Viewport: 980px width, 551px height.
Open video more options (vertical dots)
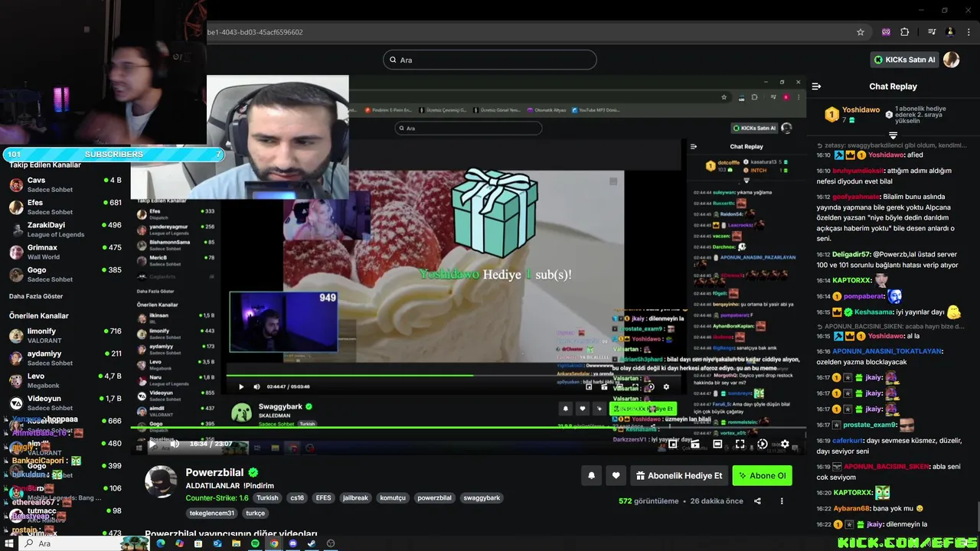(x=782, y=501)
